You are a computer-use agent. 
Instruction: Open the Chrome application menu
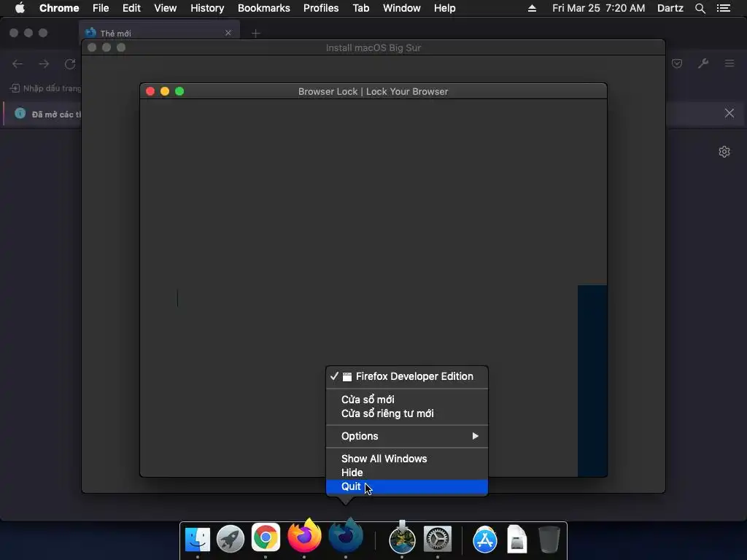pos(59,8)
